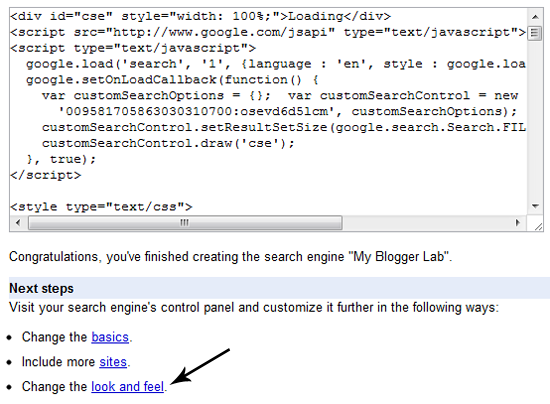
Task: Open the "sites" link
Action: [x=113, y=362]
